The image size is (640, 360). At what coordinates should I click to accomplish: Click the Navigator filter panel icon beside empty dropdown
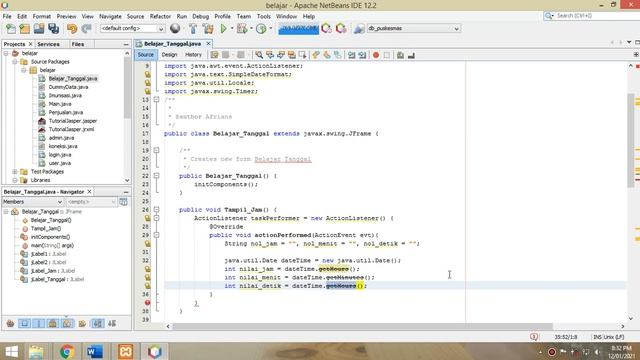click(123, 202)
